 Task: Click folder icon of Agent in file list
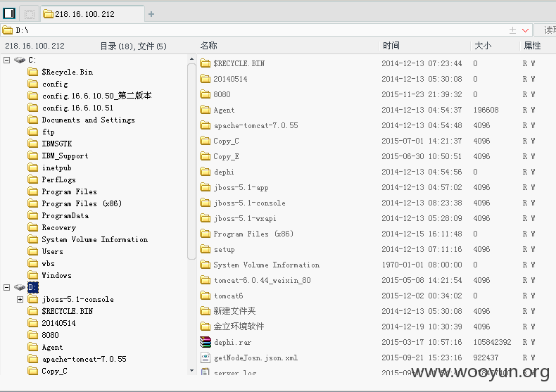206,110
